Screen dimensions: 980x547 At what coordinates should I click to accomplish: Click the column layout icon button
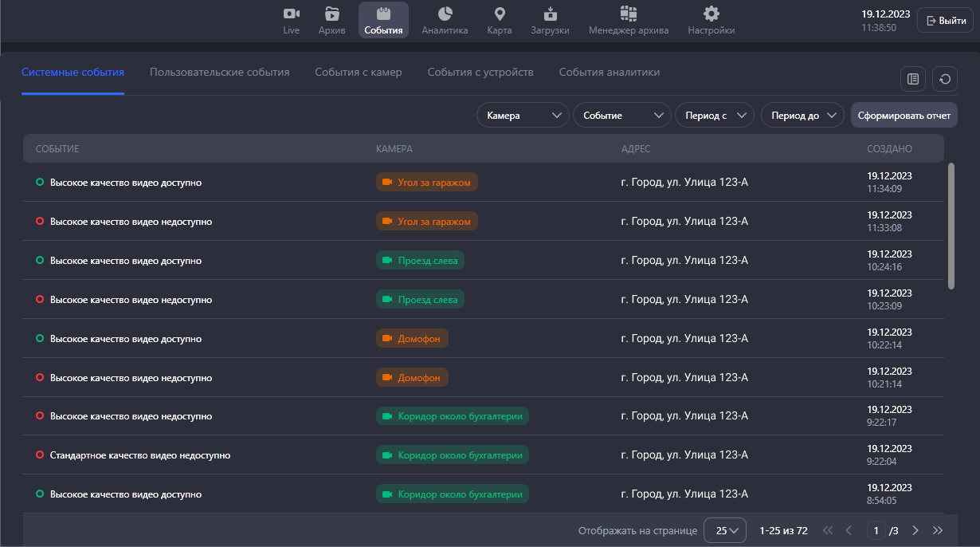click(x=913, y=79)
